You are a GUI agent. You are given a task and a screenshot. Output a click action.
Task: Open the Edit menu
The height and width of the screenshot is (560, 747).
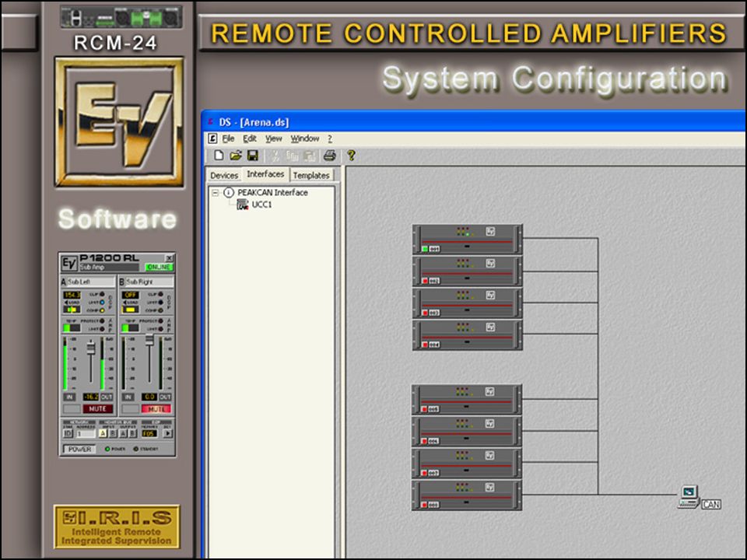(250, 138)
